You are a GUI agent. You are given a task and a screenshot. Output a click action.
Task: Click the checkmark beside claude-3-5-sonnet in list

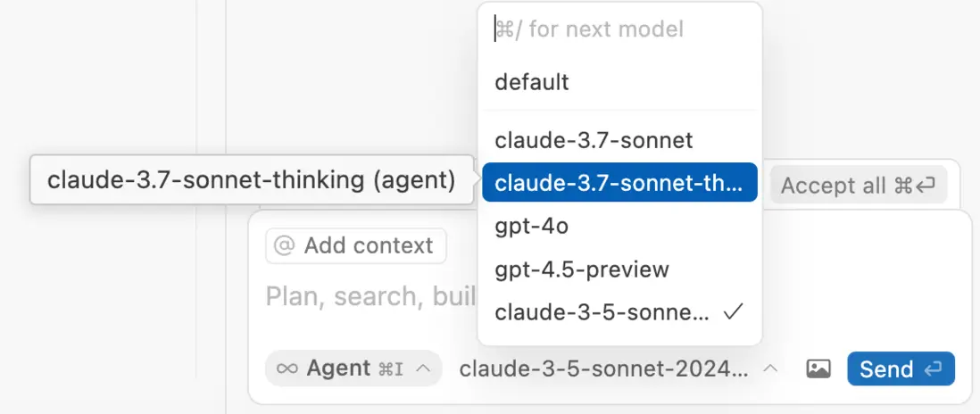(x=734, y=312)
